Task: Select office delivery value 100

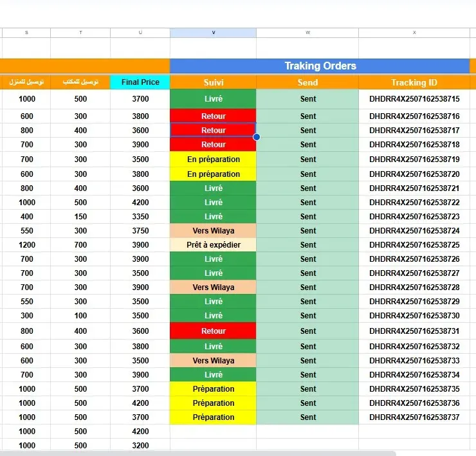Action: (x=80, y=316)
